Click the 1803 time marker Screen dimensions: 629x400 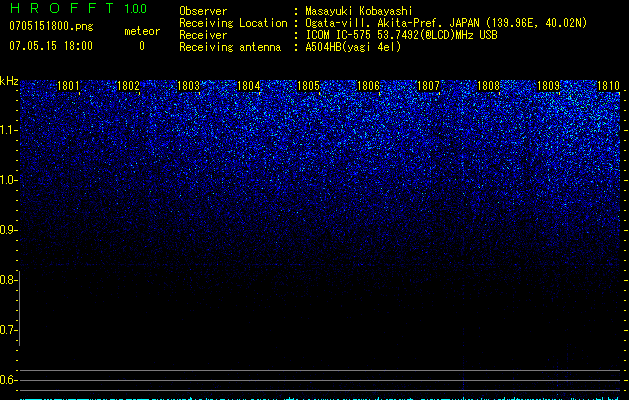click(188, 86)
